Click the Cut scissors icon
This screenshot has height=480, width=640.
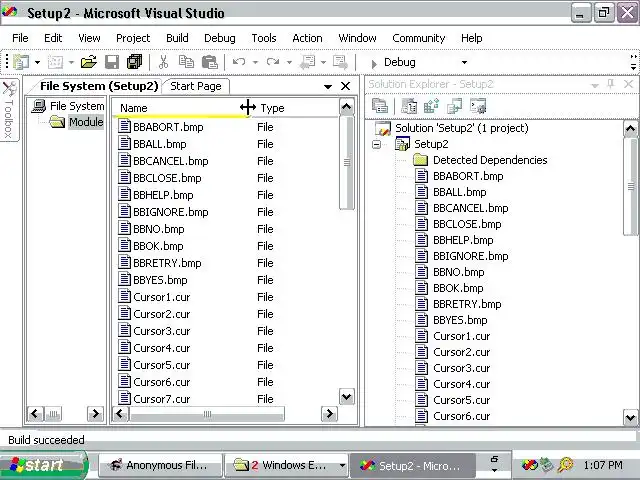click(x=163, y=62)
